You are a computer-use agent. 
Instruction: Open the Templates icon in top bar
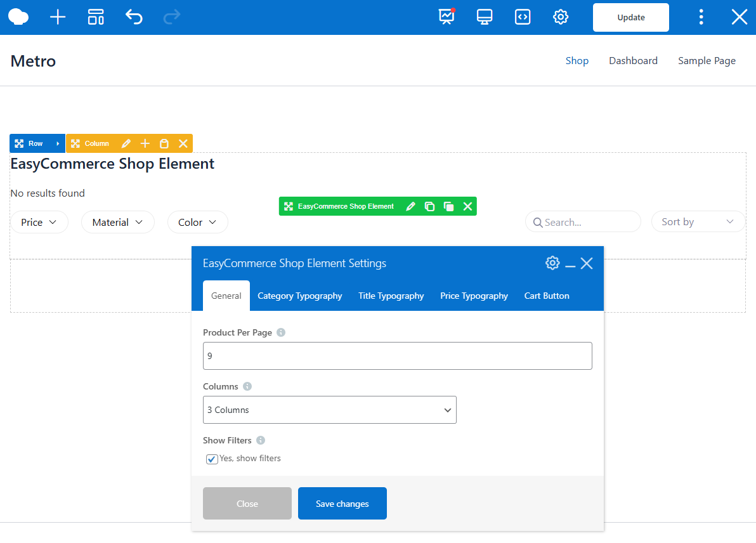[x=96, y=17]
